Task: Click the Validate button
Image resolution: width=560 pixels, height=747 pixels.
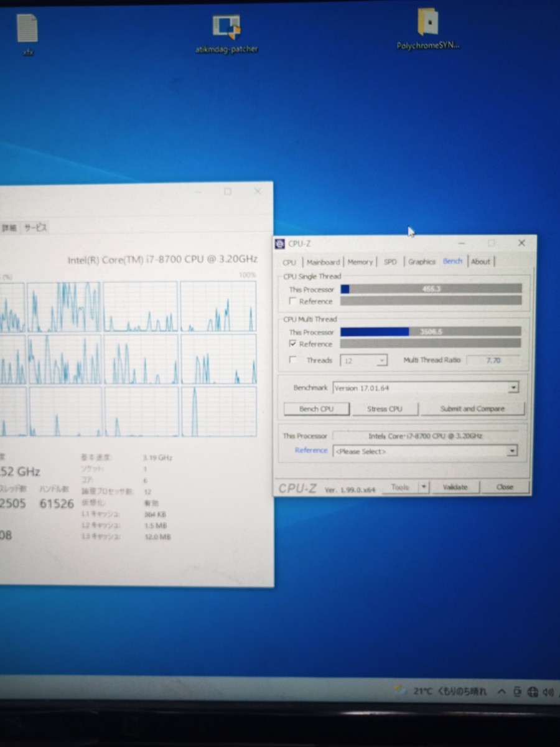Action: (x=455, y=487)
